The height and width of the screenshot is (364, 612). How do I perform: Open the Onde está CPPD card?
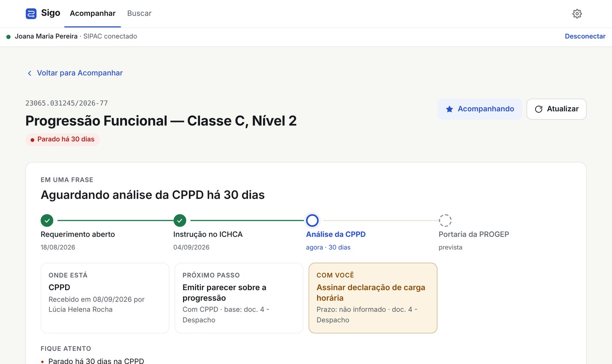point(105,298)
